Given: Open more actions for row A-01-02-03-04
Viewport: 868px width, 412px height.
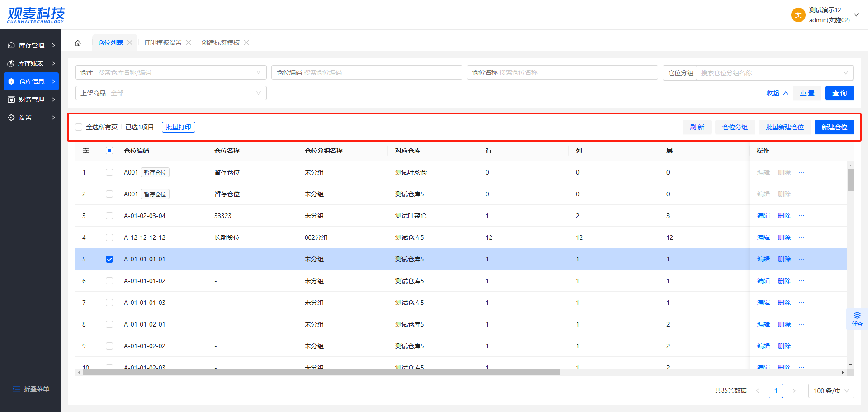Looking at the screenshot, I should click(802, 216).
